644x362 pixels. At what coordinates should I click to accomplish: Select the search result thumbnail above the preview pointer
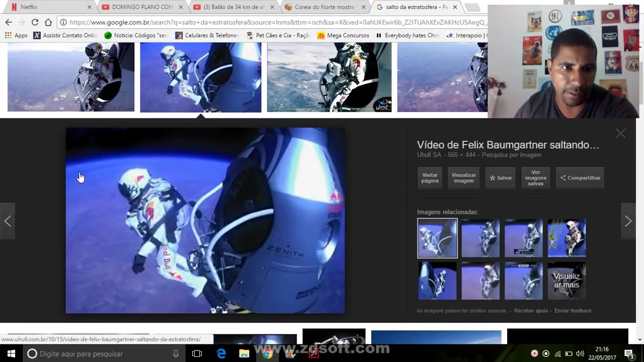(201, 77)
